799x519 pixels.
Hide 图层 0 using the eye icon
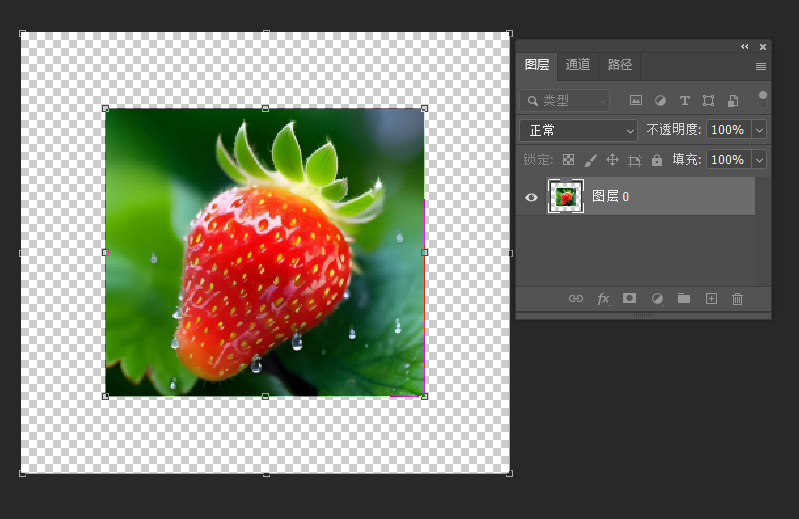tap(532, 197)
